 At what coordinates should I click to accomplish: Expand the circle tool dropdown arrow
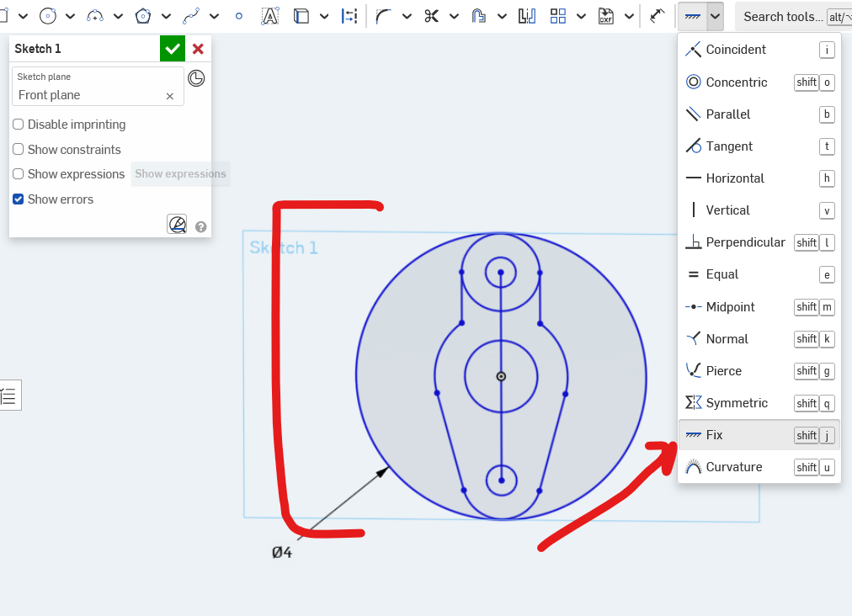tap(70, 16)
